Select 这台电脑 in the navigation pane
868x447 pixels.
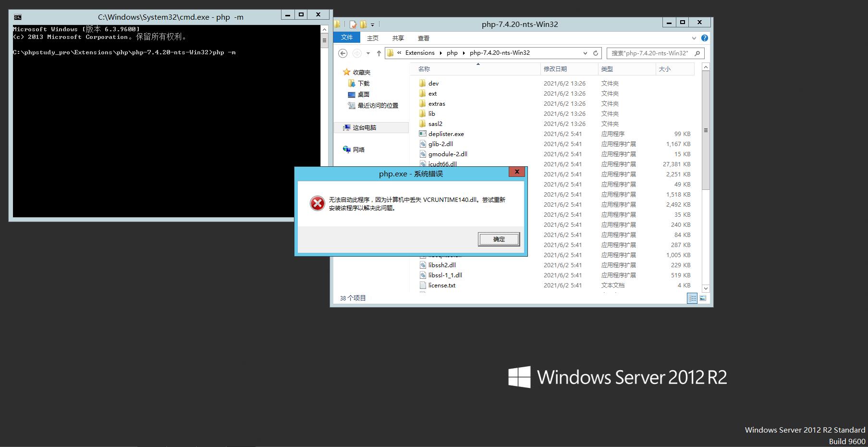[364, 127]
